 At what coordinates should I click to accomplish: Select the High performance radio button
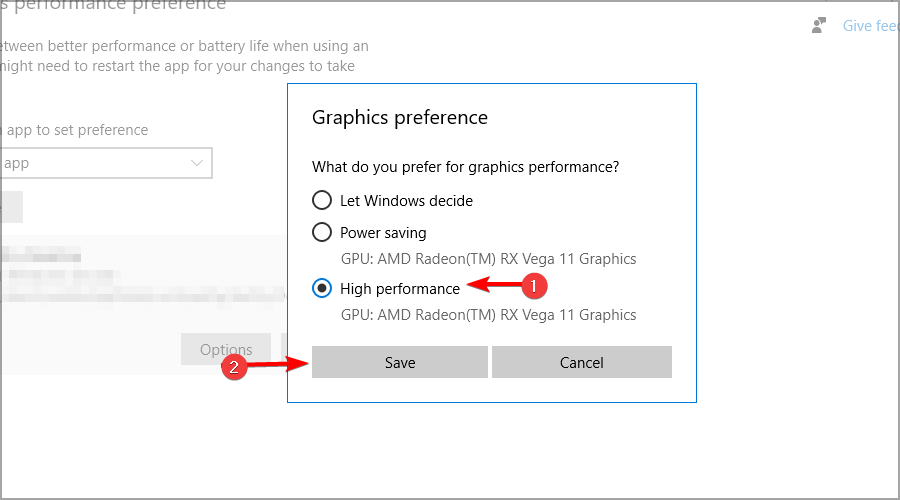pyautogui.click(x=322, y=288)
